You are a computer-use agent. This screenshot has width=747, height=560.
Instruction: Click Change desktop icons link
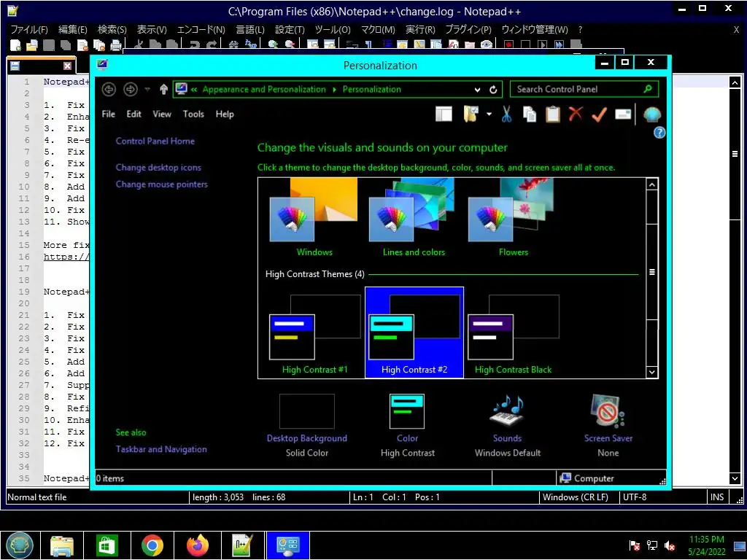158,168
